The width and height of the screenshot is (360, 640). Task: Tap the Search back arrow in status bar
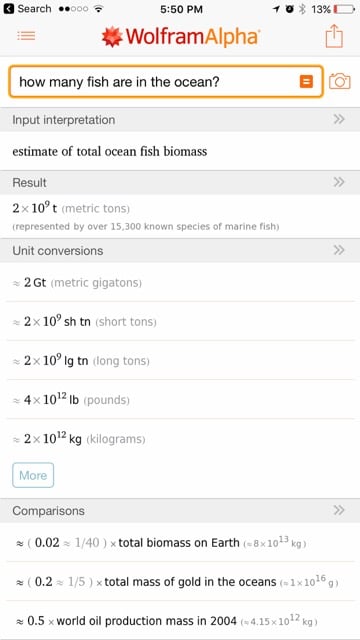pyautogui.click(x=27, y=9)
